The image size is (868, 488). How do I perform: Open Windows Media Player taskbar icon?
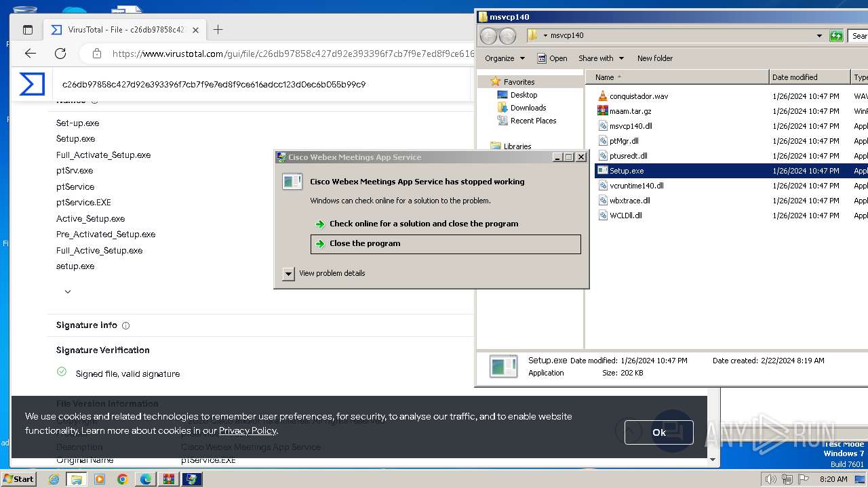[x=100, y=479]
